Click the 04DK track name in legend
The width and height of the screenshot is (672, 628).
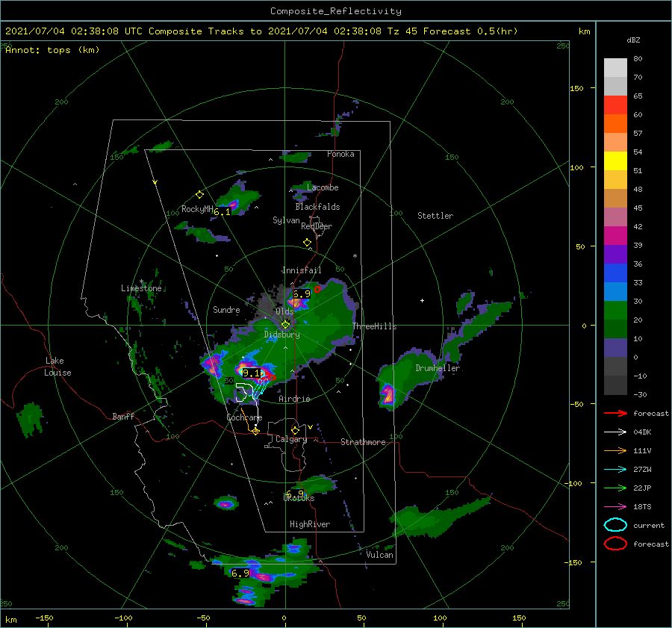tap(642, 432)
